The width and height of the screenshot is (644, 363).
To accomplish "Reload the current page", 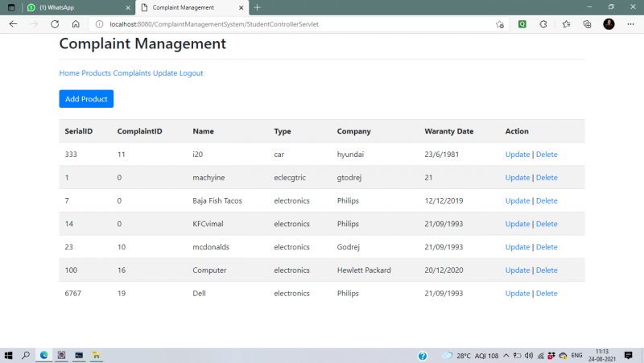I will pos(55,24).
